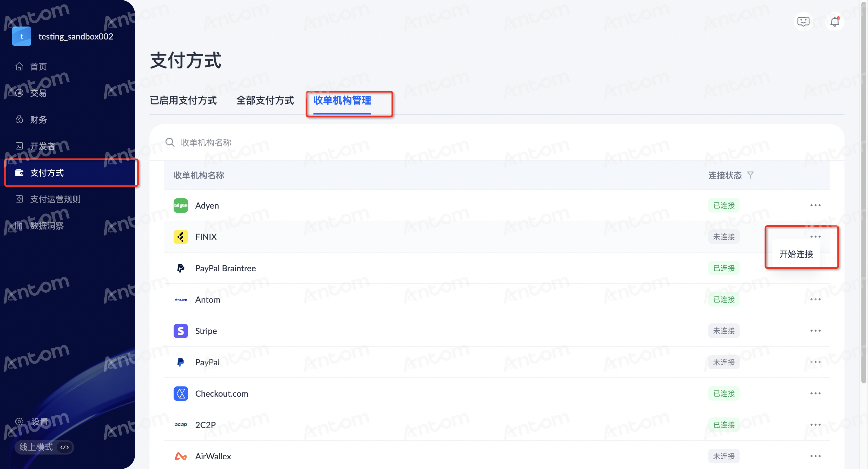Open the more options menu for 2C2P
868x469 pixels.
[816, 425]
